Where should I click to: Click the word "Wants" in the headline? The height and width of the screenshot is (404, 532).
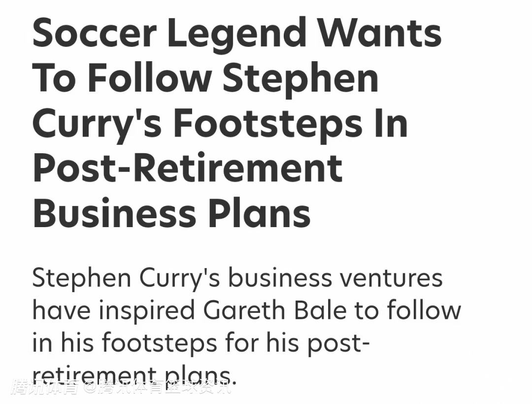tap(379, 33)
